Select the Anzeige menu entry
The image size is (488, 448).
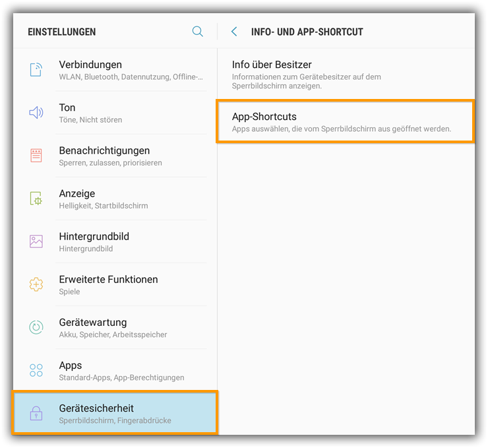tap(115, 199)
